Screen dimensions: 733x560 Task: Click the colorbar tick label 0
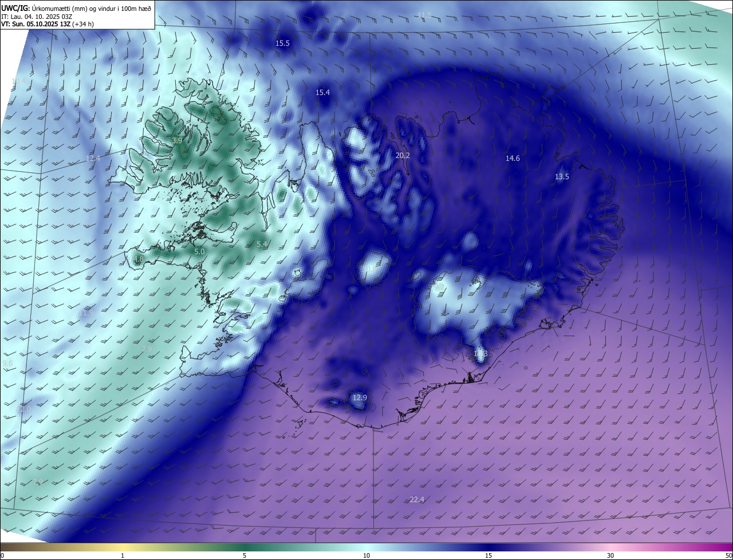[2, 556]
